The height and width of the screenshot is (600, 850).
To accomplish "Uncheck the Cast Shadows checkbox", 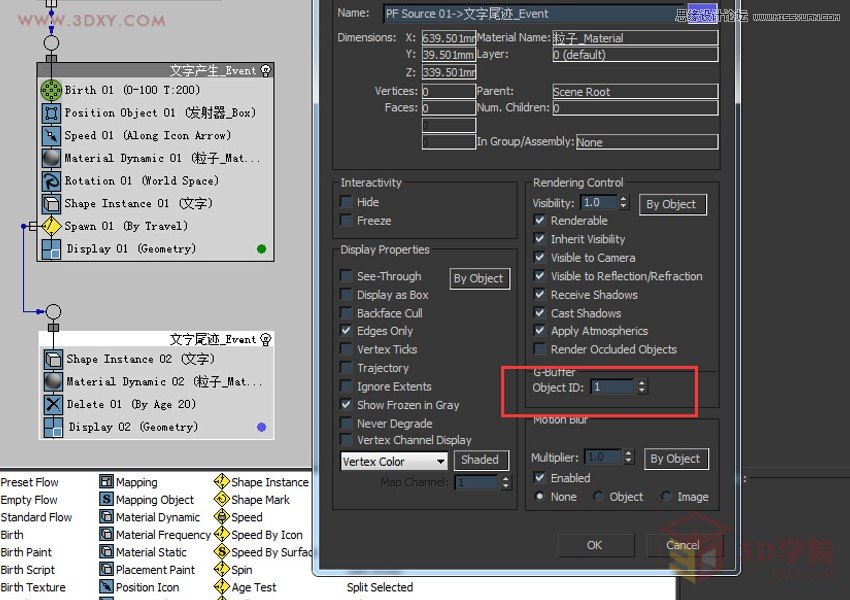I will click(x=539, y=313).
